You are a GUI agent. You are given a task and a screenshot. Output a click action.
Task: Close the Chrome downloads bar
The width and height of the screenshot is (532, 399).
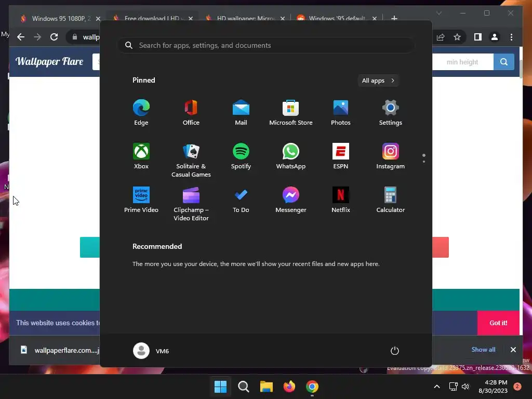point(513,350)
